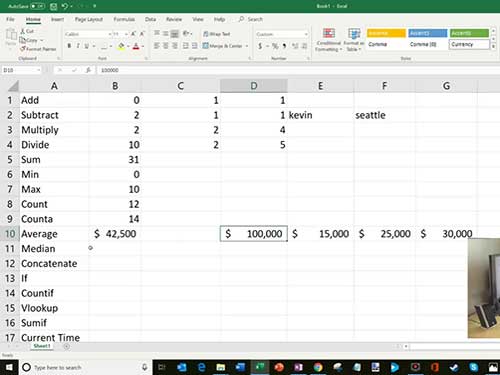Toggle Wrap Text option

[217, 34]
